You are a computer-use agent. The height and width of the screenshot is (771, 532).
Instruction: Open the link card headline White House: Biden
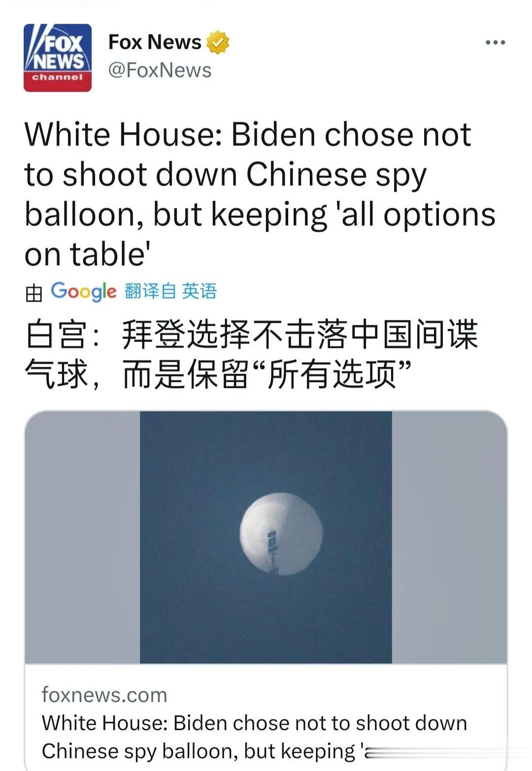[255, 737]
